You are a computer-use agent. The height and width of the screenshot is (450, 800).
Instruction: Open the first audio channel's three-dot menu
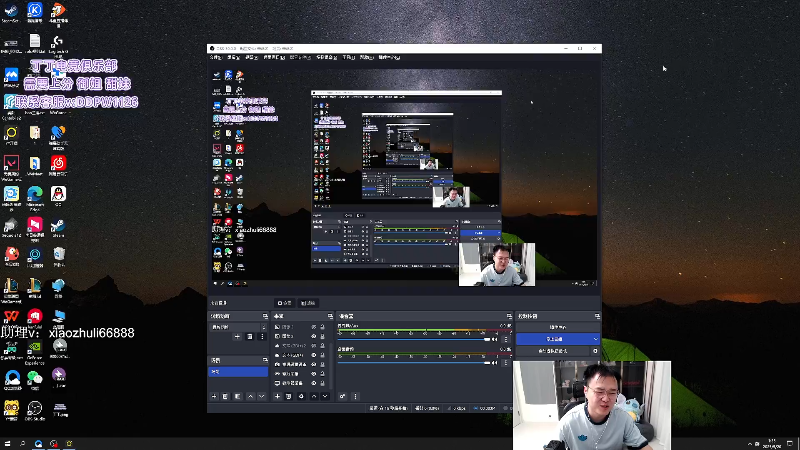(x=506, y=339)
